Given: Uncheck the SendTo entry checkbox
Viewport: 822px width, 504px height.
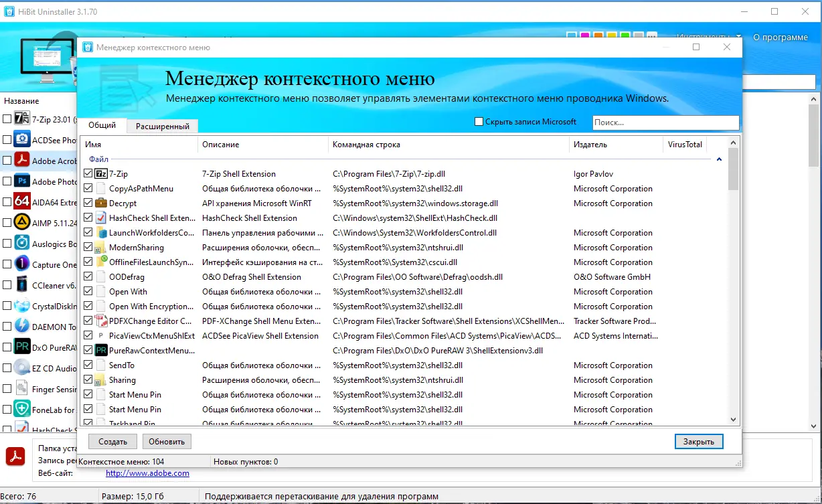Looking at the screenshot, I should 88,365.
